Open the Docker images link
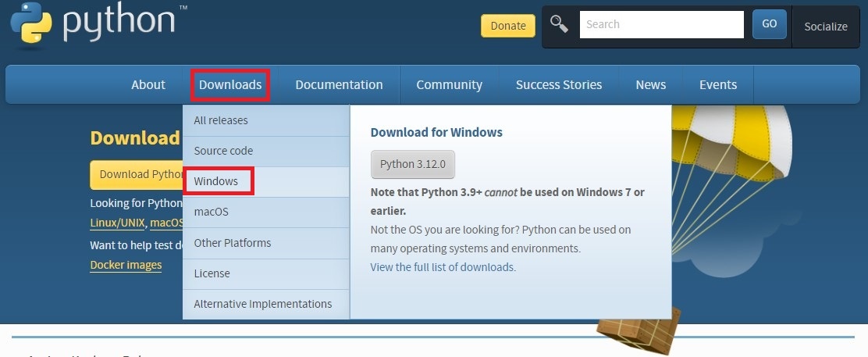The height and width of the screenshot is (357, 868). click(x=126, y=265)
